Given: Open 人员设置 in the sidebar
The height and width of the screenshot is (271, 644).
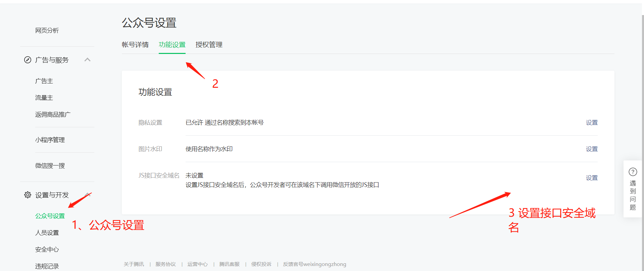Looking at the screenshot, I should pos(47,233).
